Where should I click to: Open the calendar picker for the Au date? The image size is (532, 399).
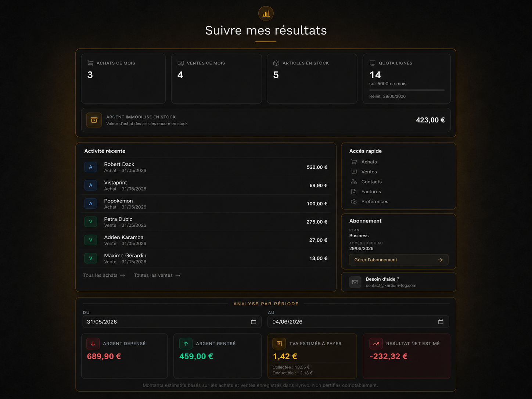click(x=441, y=322)
